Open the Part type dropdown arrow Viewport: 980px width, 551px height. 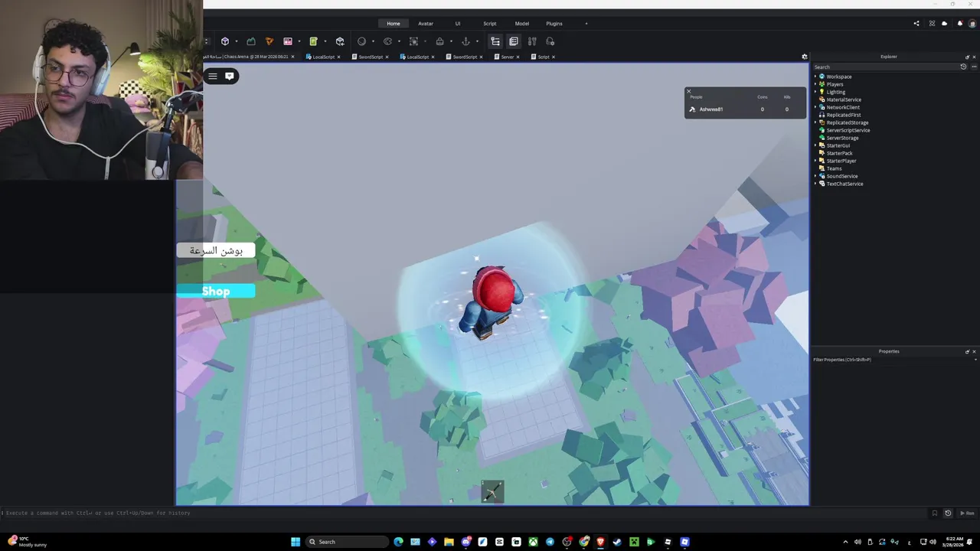coord(236,41)
